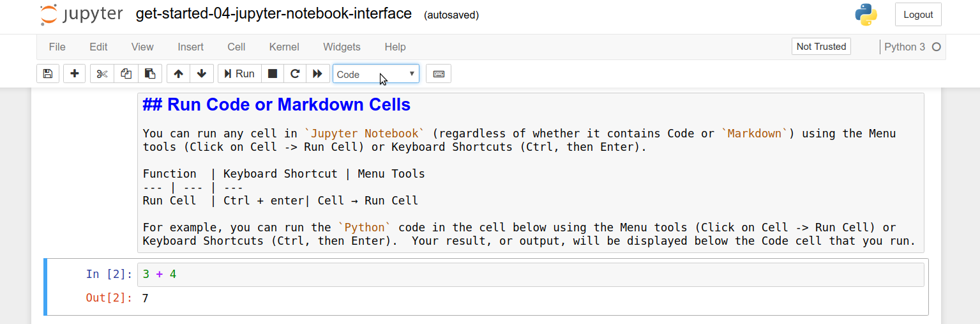
Task: Open the Widgets menu
Action: 342,47
